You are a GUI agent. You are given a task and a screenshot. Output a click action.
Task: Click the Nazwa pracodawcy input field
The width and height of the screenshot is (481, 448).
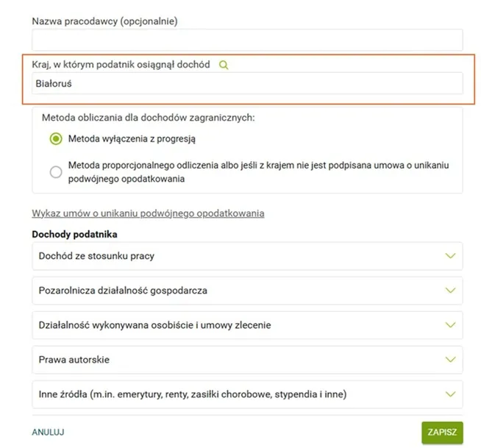click(247, 40)
